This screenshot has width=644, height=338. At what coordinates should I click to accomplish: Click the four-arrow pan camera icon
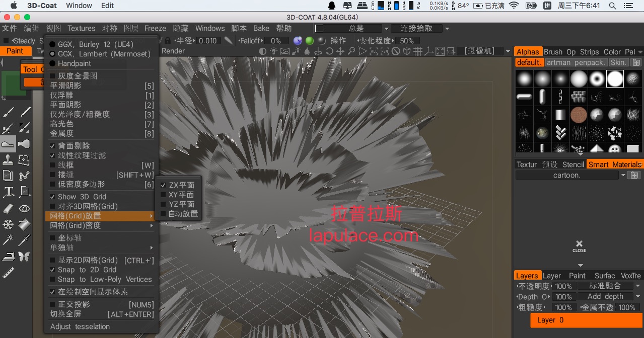pyautogui.click(x=340, y=51)
